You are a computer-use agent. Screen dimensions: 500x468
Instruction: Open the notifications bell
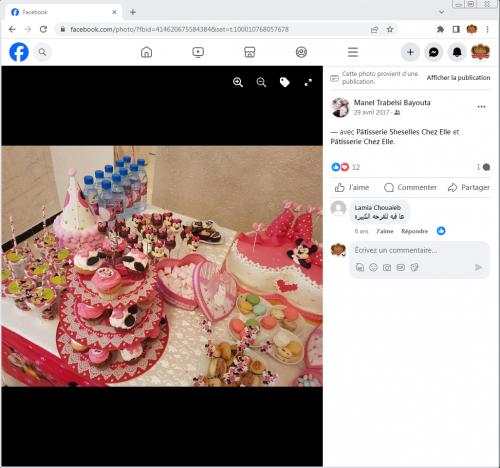(457, 52)
